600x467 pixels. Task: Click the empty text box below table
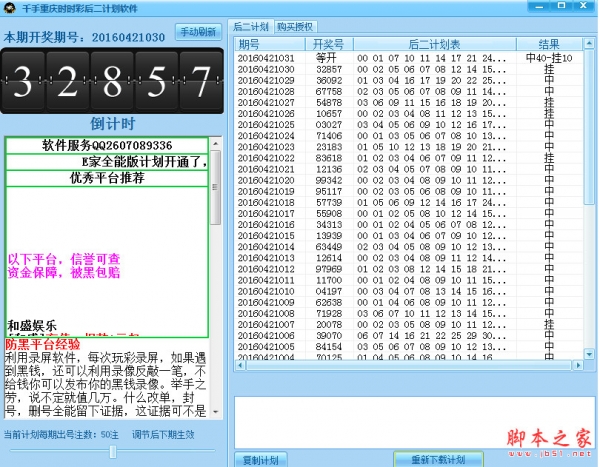click(415, 422)
